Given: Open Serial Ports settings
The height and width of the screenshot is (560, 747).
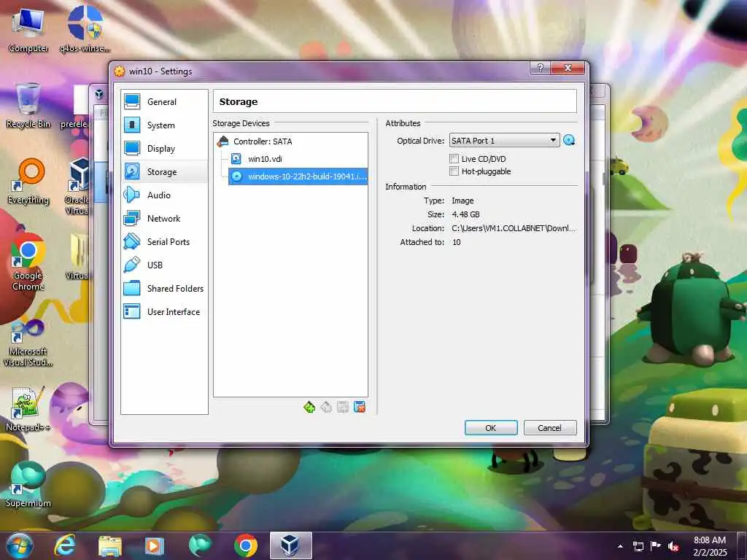Looking at the screenshot, I should click(164, 241).
